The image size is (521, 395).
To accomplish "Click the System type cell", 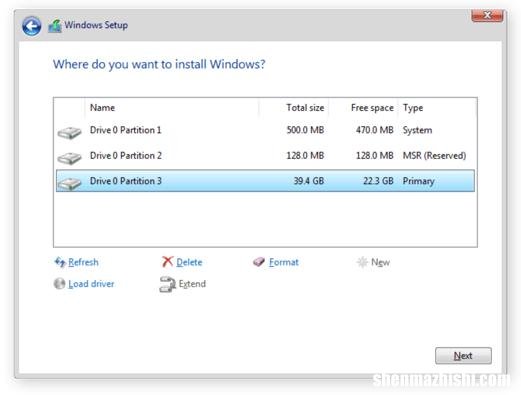I will pyautogui.click(x=417, y=130).
